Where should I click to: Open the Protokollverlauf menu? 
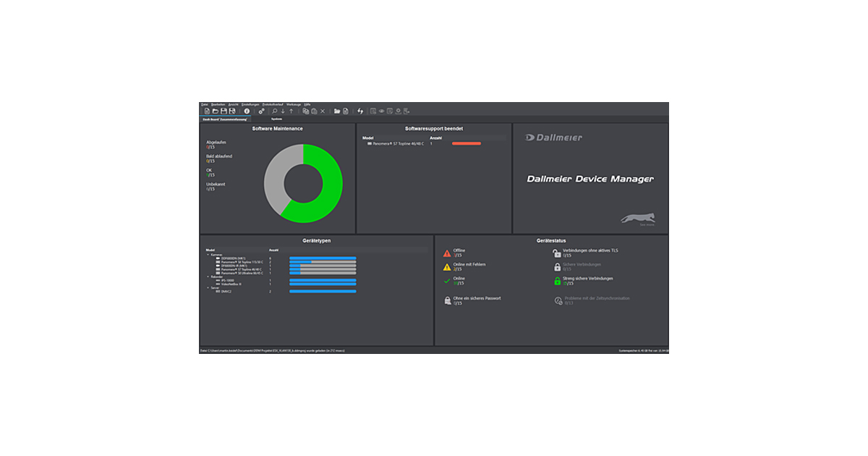pos(273,104)
